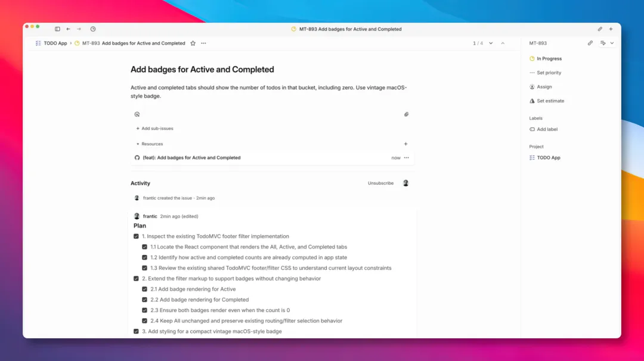Click the 1 / 4 issue counter
Viewport: 644px width, 361px height.
478,43
